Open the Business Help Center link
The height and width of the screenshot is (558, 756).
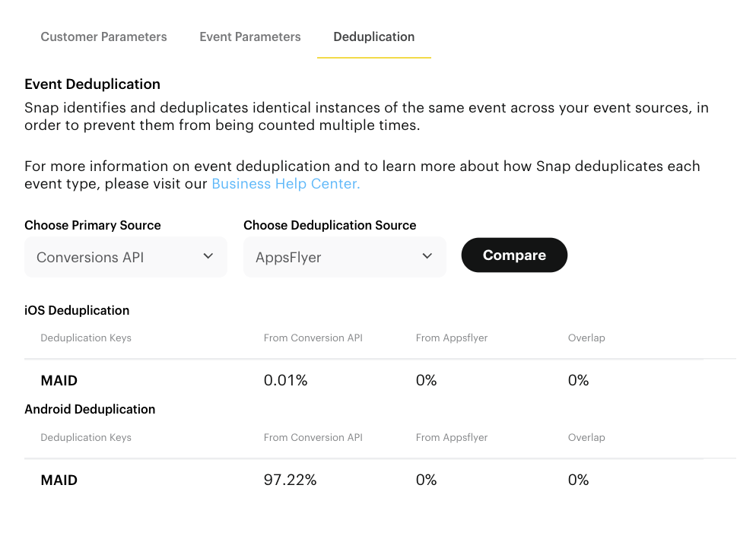click(285, 183)
